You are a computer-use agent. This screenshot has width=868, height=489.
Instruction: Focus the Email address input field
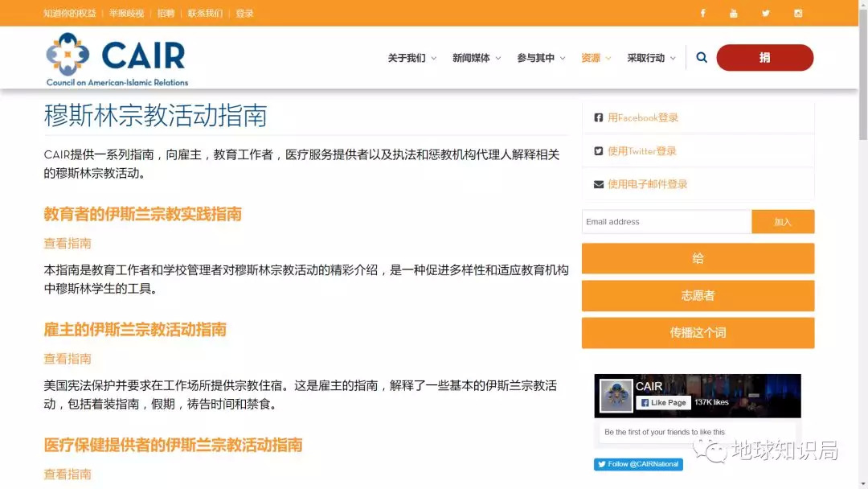666,221
